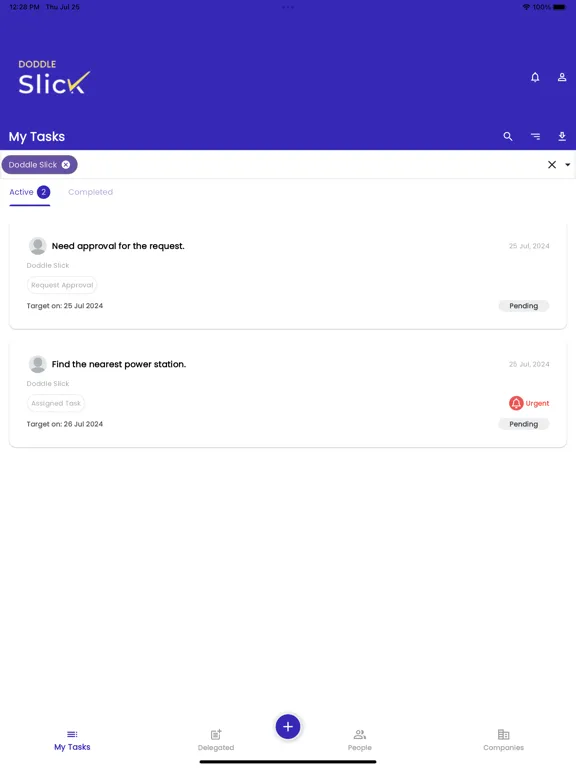Select the Request Approval tag
The height and width of the screenshot is (768, 576).
(x=62, y=285)
